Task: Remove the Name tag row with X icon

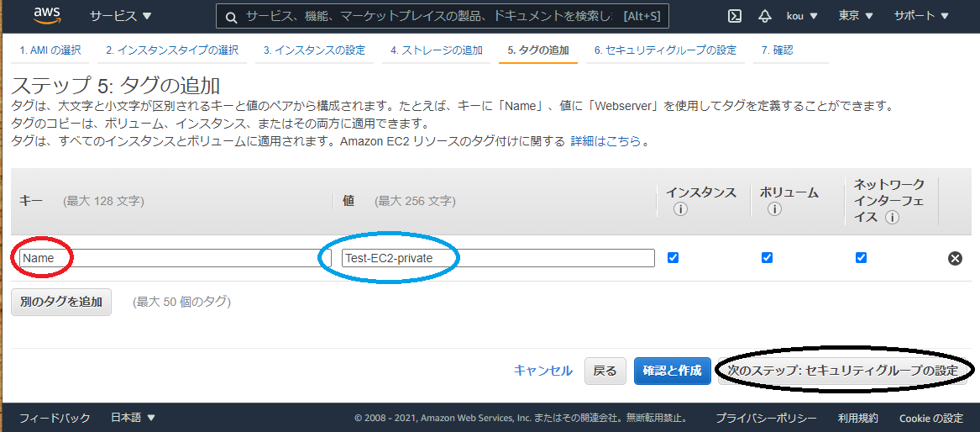Action: (x=955, y=258)
